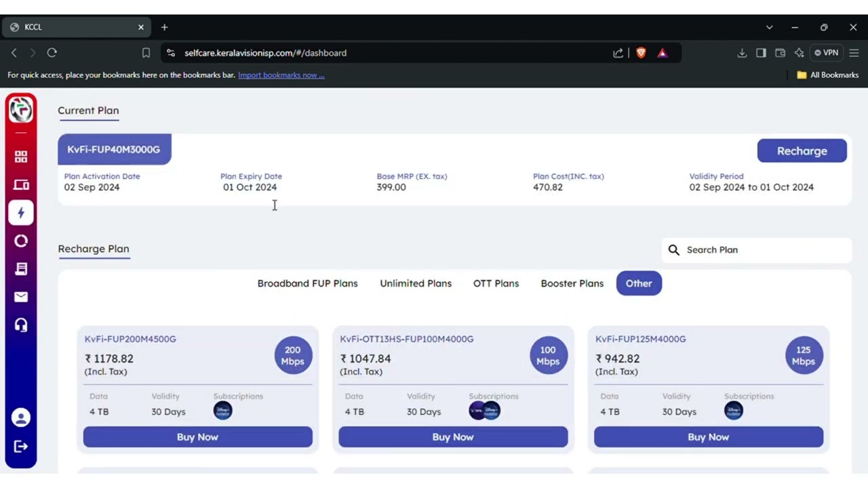This screenshot has height=488, width=868.
Task: Select the lightning recharge icon in sidebar
Action: coord(21,213)
